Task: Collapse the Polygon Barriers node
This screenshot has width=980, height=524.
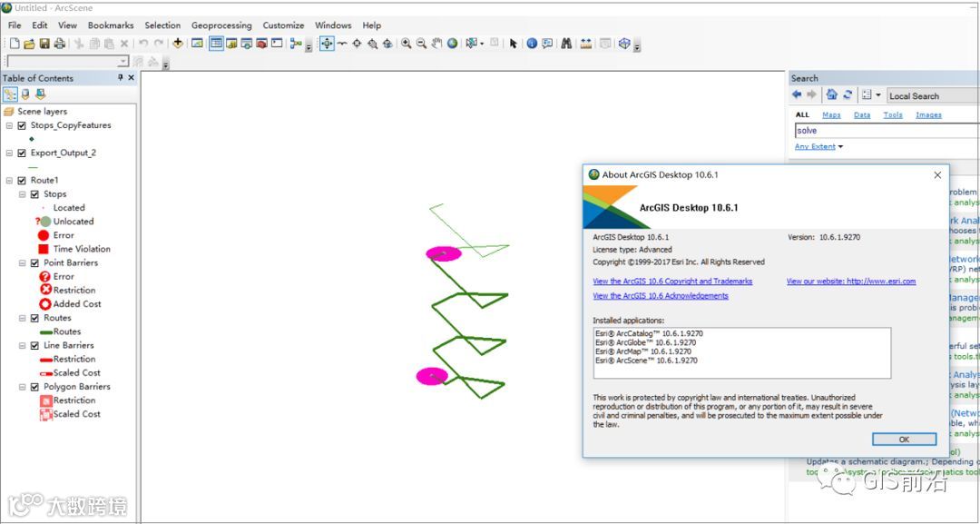Action: pyautogui.click(x=23, y=387)
